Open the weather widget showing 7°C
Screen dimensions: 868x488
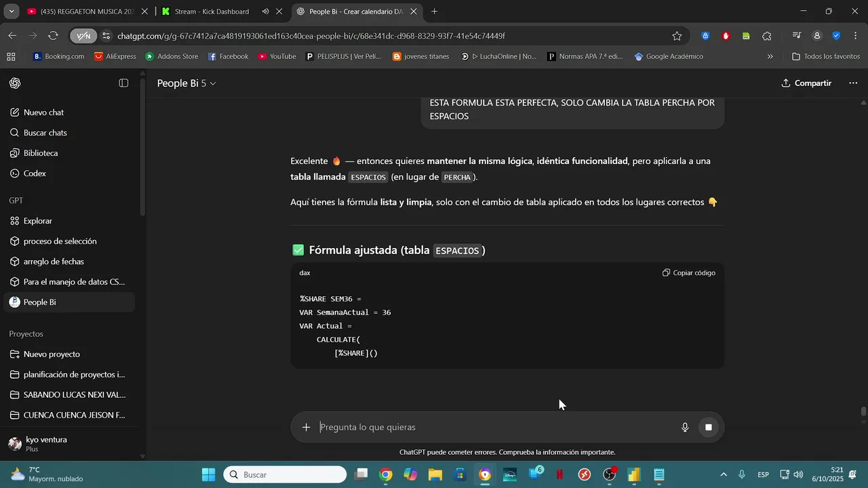point(47,474)
